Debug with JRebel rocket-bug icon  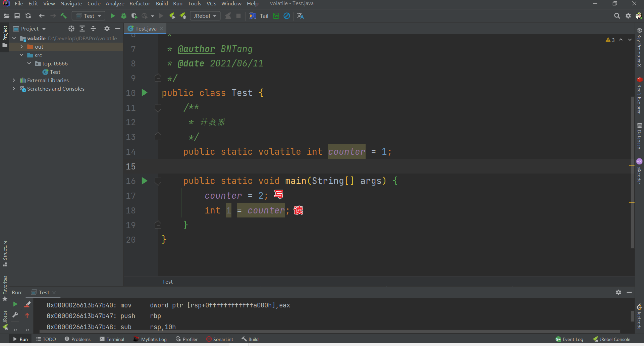coord(183,16)
